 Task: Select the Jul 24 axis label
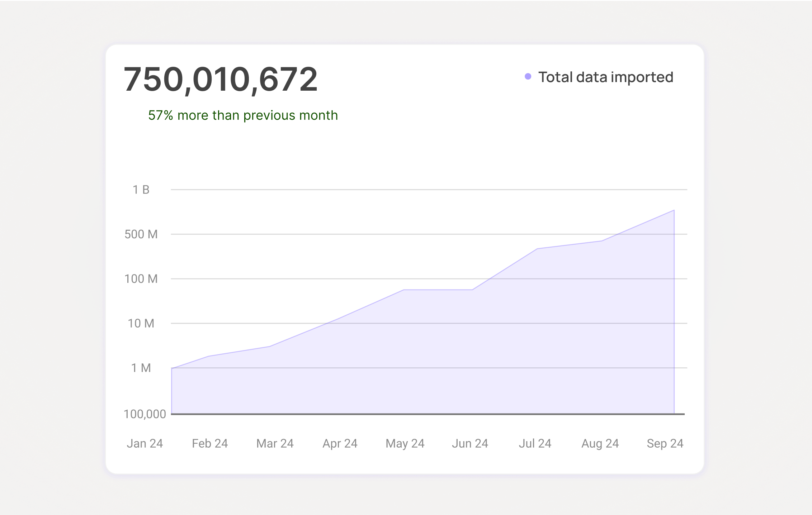click(535, 443)
